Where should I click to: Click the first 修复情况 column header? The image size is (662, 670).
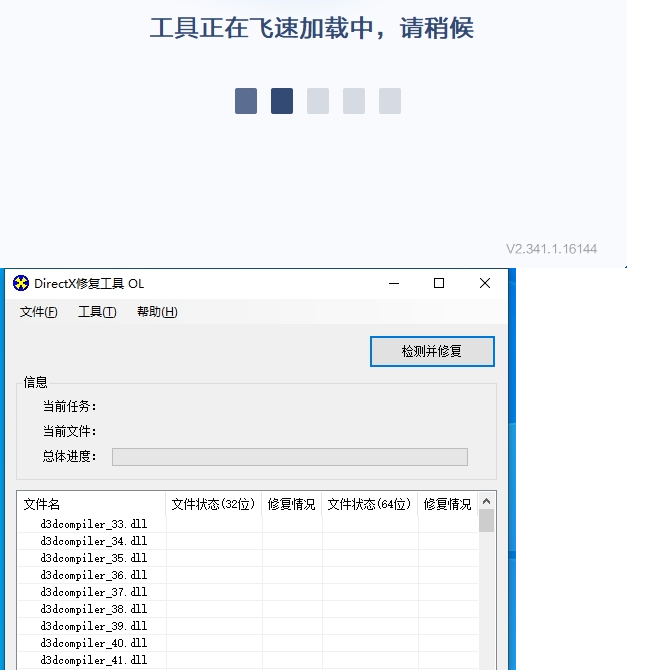(x=291, y=504)
